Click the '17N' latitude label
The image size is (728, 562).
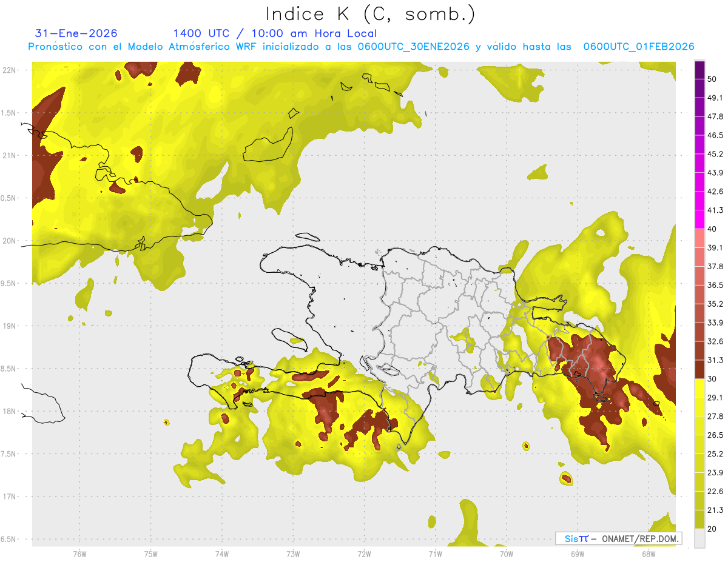click(x=9, y=497)
